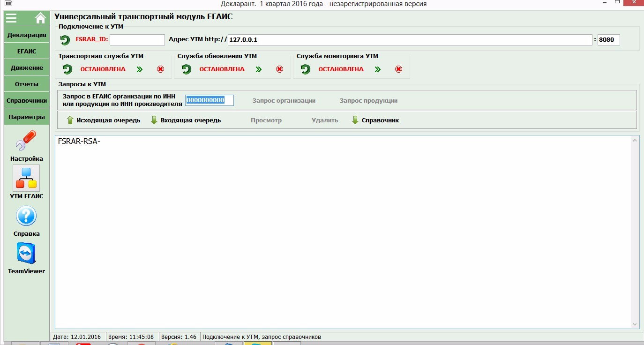Click ОСТАНОВЛЕНА status of Служба мониторинга
This screenshot has height=345, width=644.
(x=341, y=69)
